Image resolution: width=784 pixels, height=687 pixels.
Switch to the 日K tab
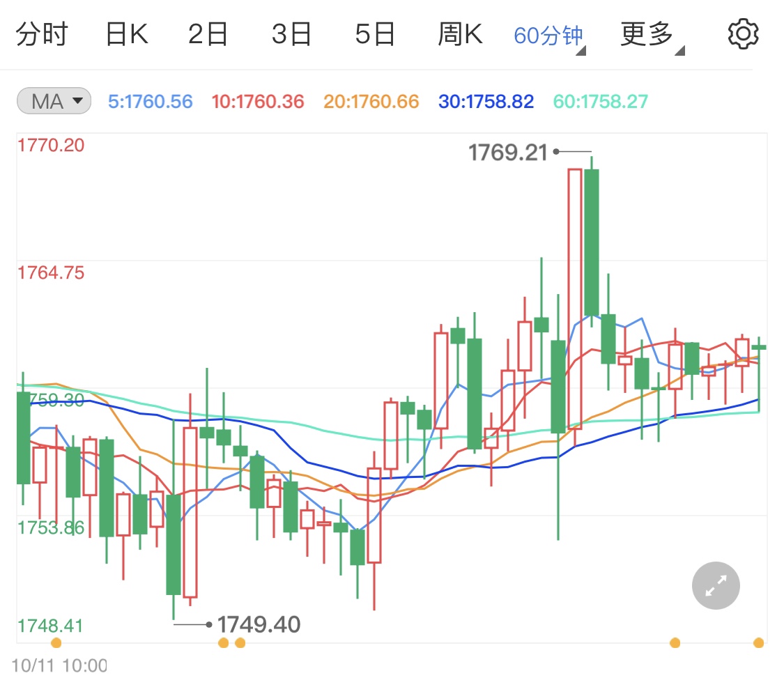(x=127, y=34)
